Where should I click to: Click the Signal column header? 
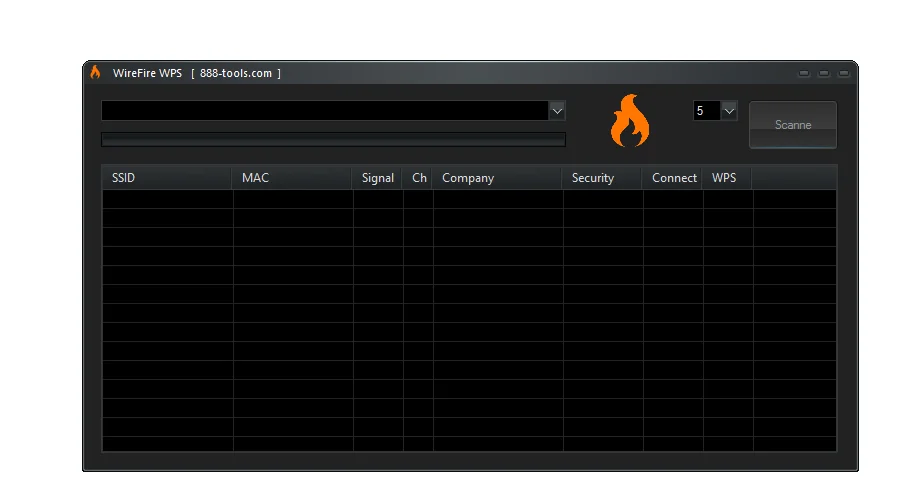[x=378, y=178]
